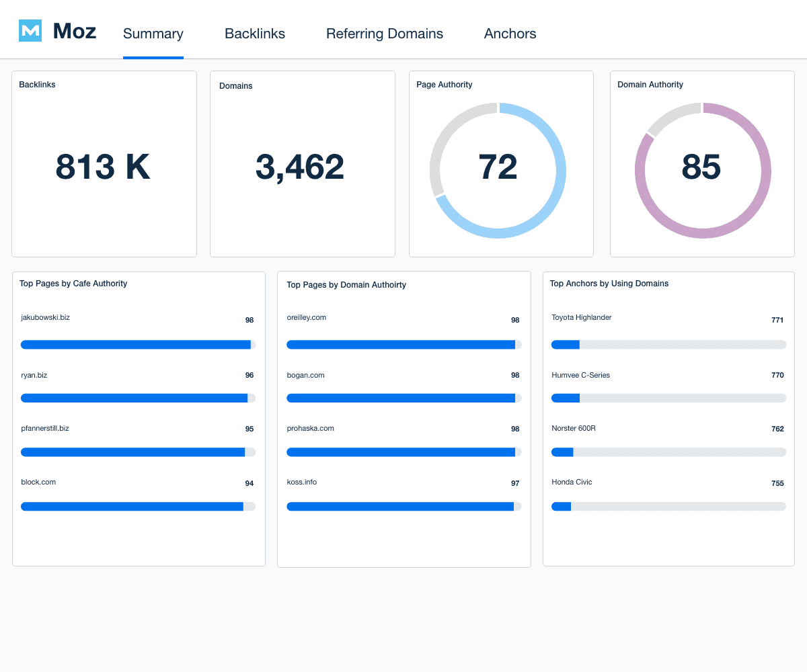Open the jakubowski.biz page entry
This screenshot has width=807, height=672.
pyautogui.click(x=46, y=317)
